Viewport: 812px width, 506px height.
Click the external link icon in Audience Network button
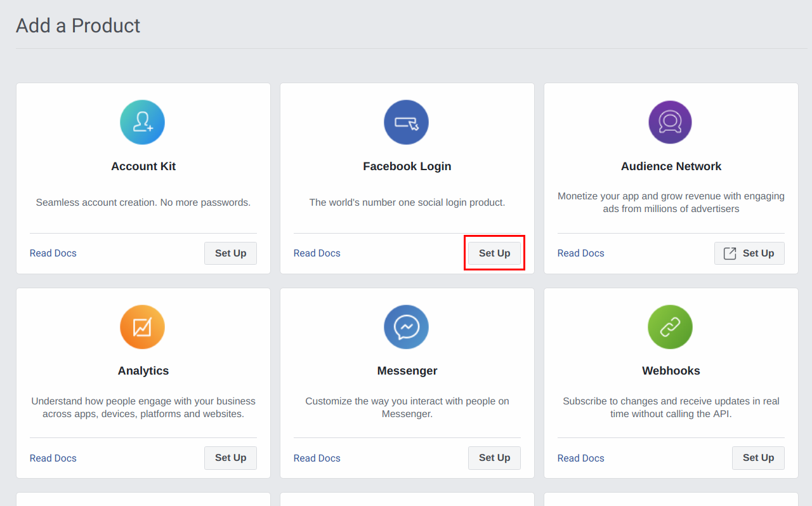(730, 253)
